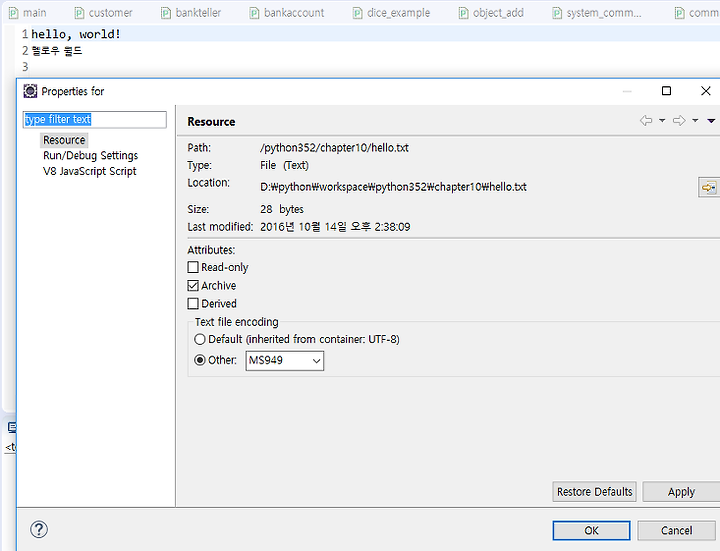Click the Cancel button

pyautogui.click(x=676, y=530)
